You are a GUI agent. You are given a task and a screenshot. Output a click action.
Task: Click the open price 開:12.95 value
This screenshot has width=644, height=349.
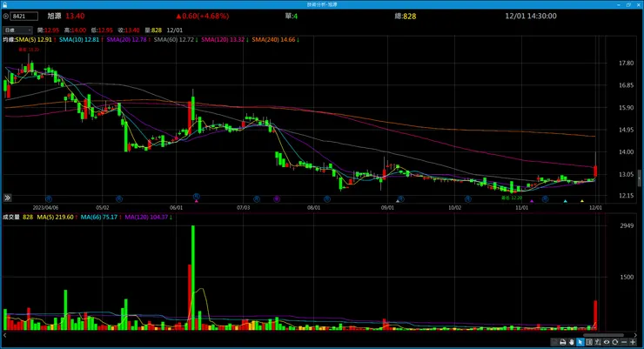point(48,30)
